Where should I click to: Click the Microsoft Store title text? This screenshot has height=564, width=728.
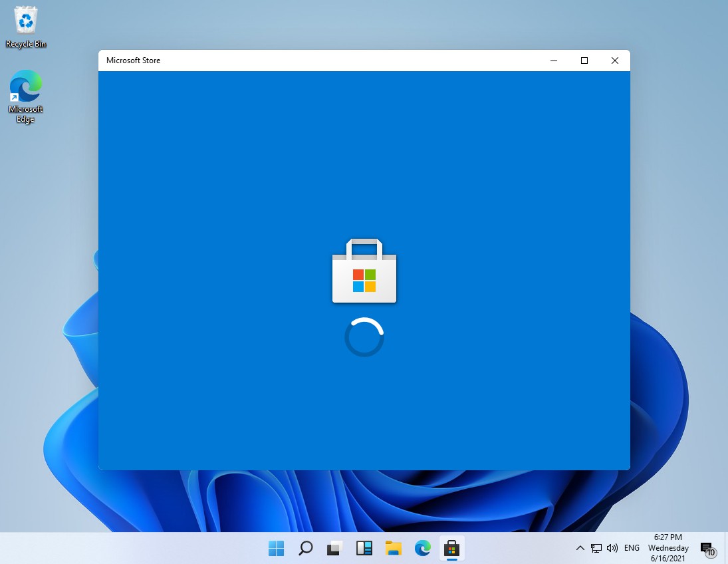133,61
